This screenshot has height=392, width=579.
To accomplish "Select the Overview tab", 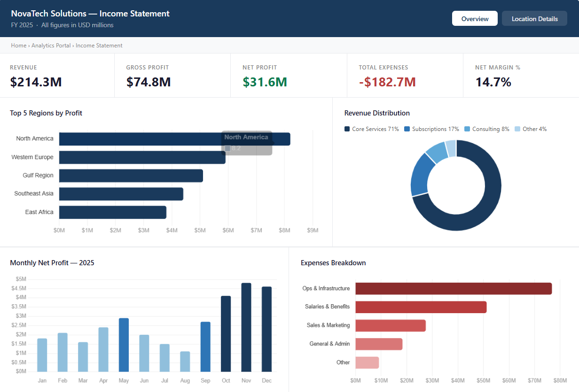I will 475,18.
